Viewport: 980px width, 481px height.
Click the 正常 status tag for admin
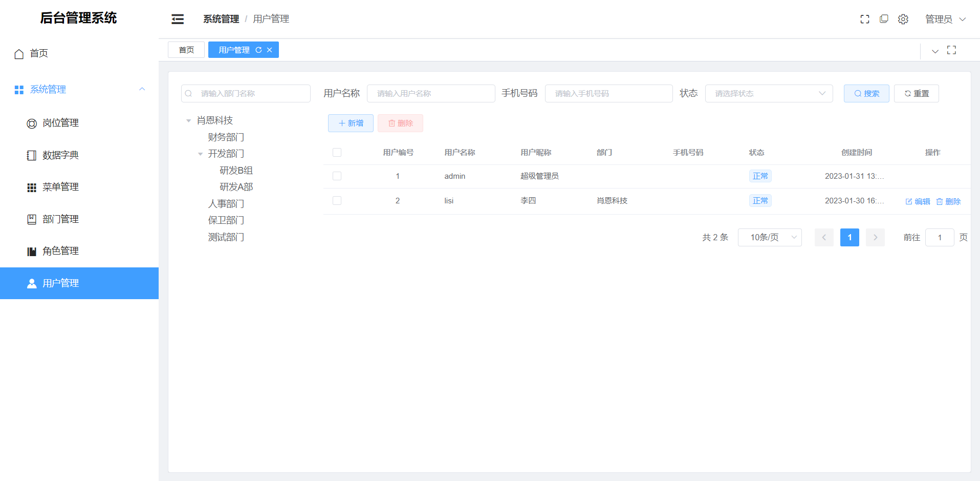coord(760,176)
